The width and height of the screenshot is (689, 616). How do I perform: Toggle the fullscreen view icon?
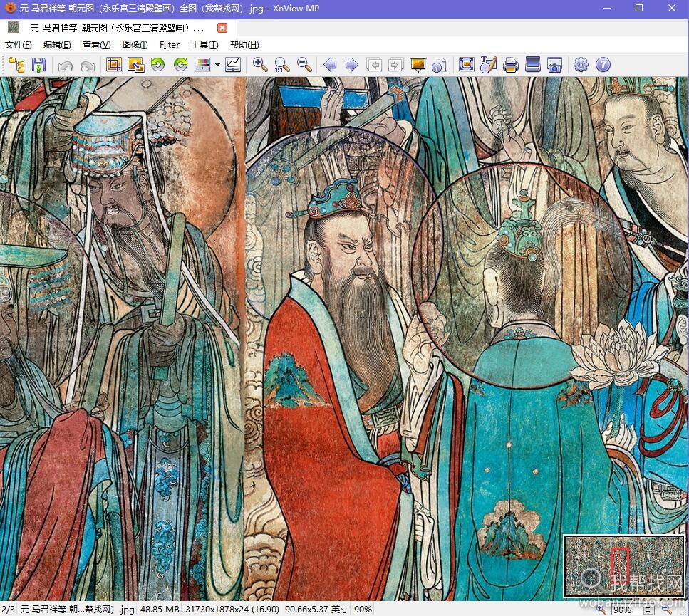(x=466, y=65)
